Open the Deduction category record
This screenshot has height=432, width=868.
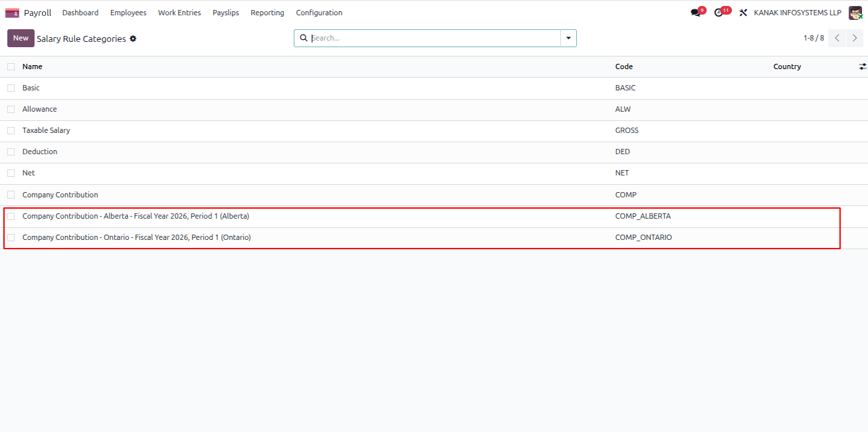point(40,152)
